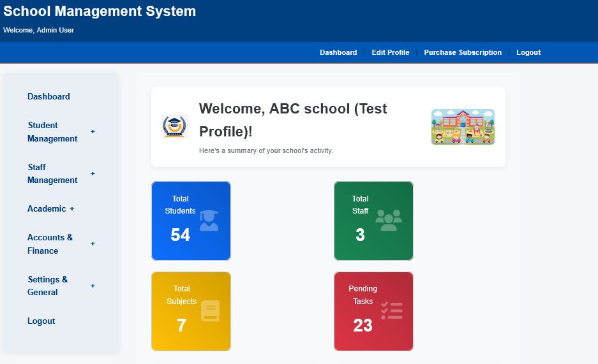Expand the Student Management plus sign

93,132
